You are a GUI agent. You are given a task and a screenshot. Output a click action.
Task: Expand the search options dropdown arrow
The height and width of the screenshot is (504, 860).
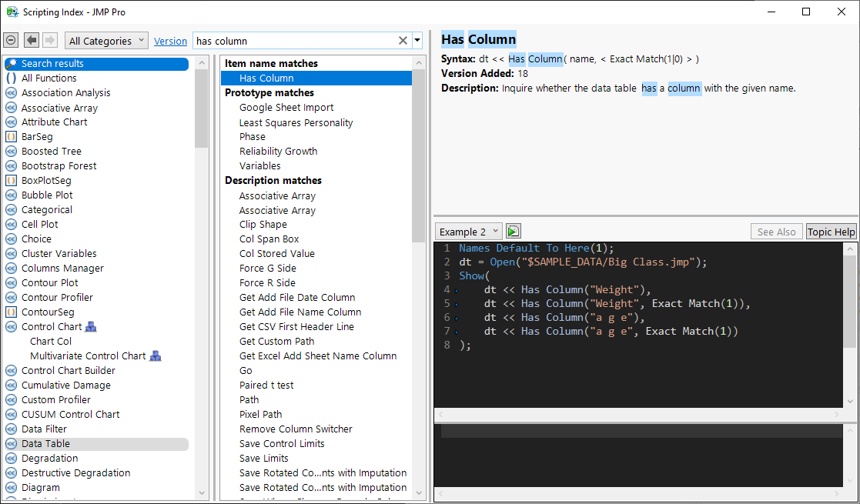(x=417, y=41)
